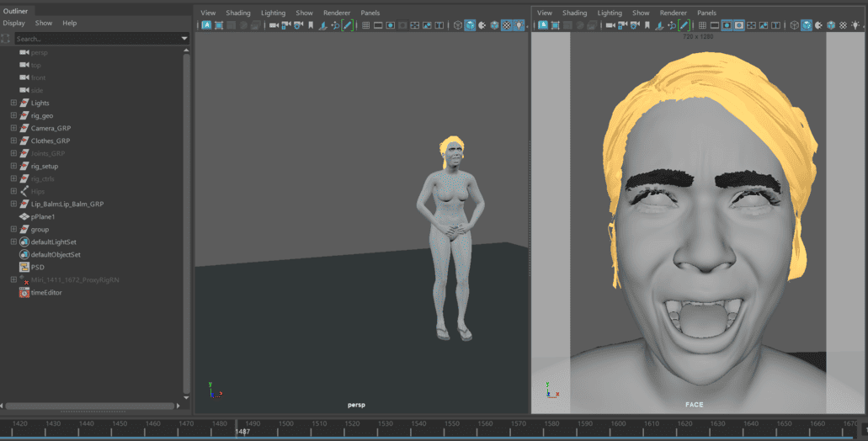Select the PSD node in Outliner
Viewport: 868px width, 441px height.
click(38, 268)
